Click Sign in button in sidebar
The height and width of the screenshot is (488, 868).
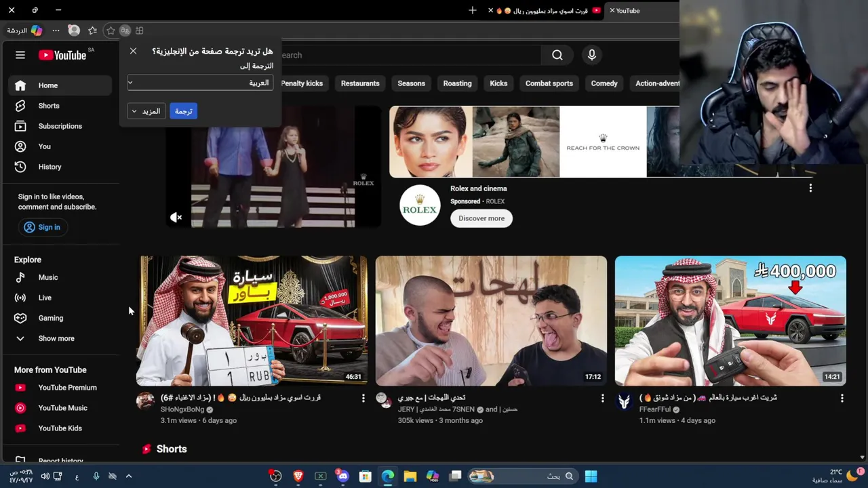point(42,227)
